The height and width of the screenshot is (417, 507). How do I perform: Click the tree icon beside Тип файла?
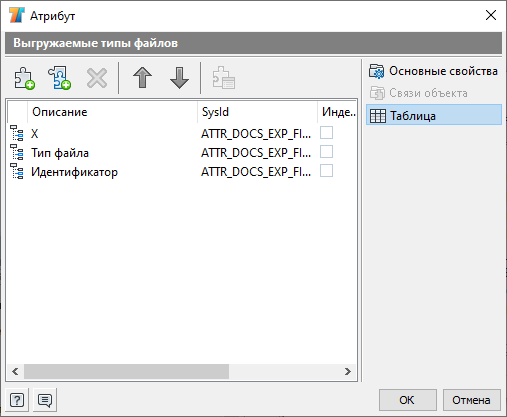[x=17, y=152]
